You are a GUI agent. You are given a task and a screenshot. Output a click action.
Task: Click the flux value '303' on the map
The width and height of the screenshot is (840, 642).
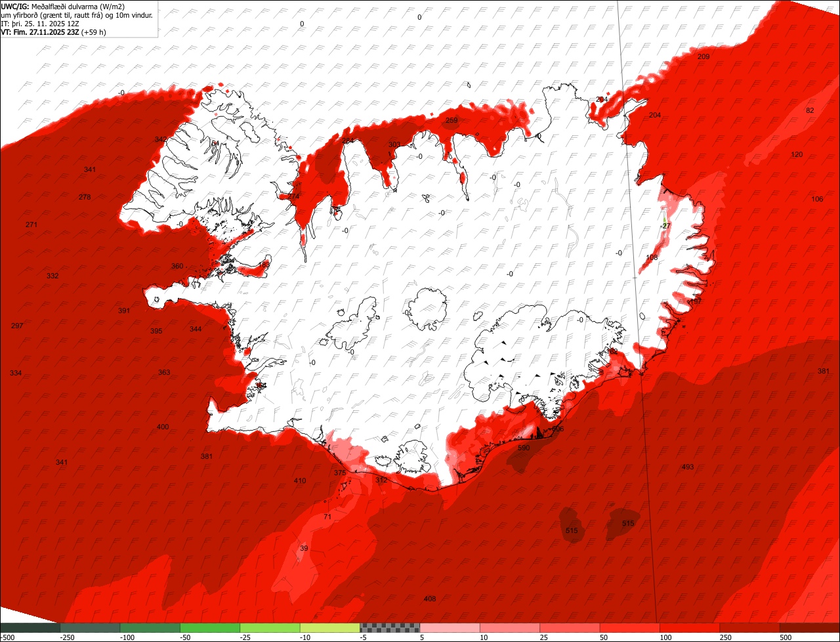pyautogui.click(x=394, y=144)
